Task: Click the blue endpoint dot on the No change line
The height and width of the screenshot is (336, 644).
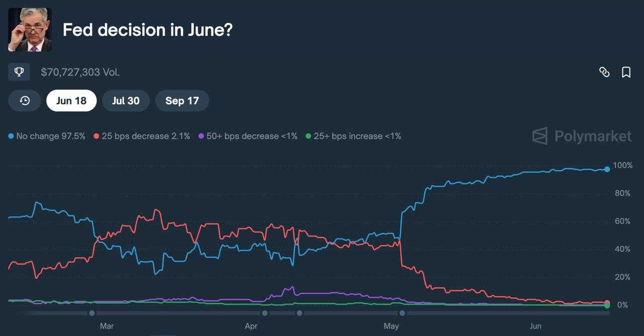Action: coord(607,169)
